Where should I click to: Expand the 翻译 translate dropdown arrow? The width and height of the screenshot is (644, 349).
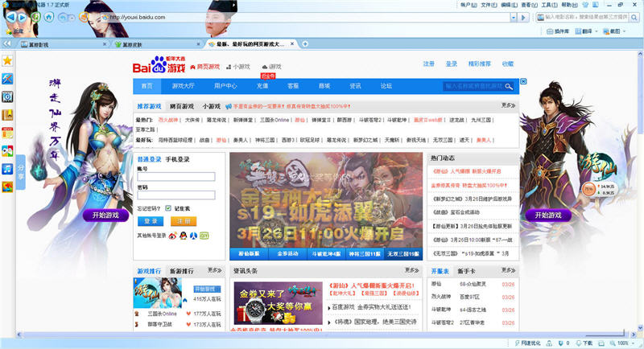[597, 31]
